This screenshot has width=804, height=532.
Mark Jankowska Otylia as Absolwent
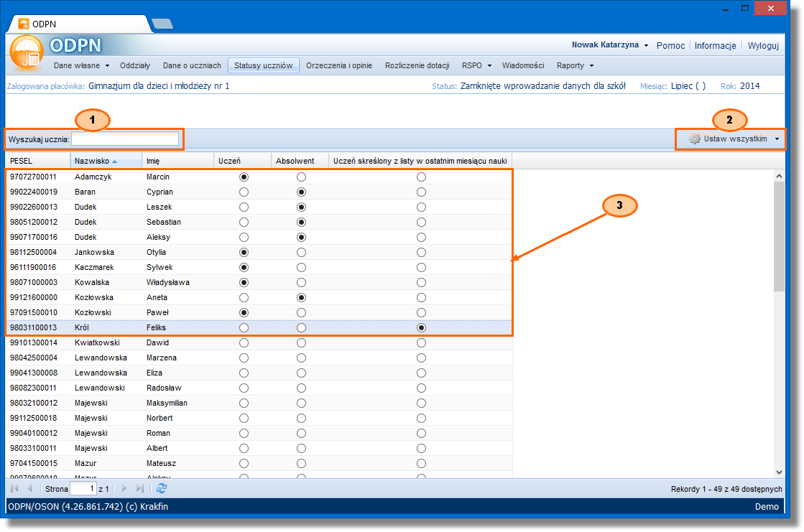[x=302, y=252]
